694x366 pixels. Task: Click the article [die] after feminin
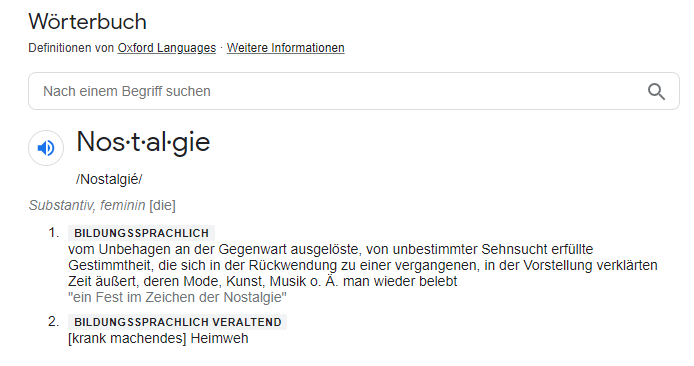(162, 205)
